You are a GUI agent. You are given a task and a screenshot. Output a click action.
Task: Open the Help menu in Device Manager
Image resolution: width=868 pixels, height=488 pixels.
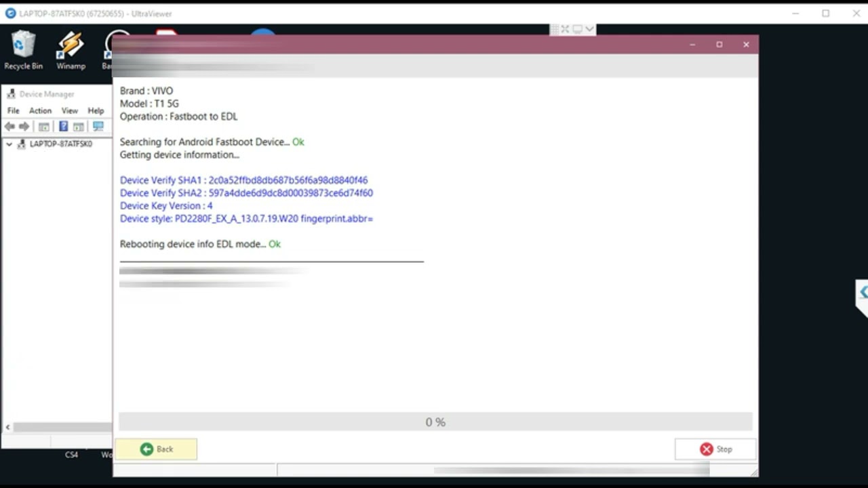point(96,110)
